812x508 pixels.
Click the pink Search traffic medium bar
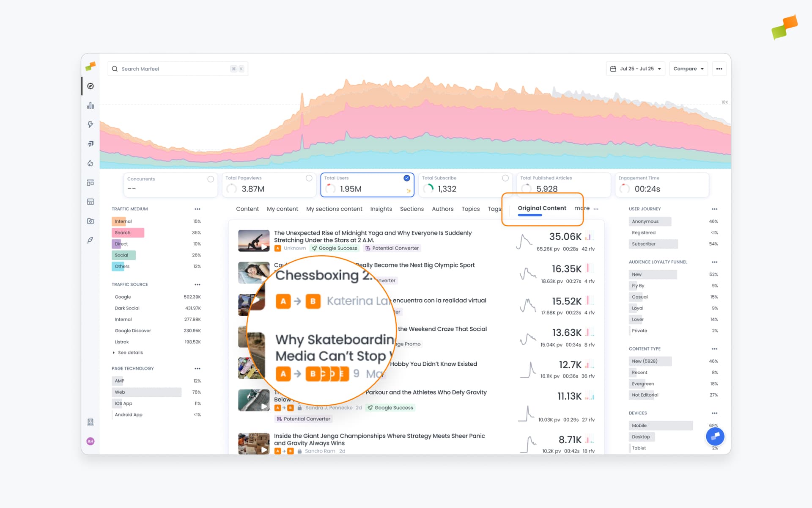pos(128,232)
